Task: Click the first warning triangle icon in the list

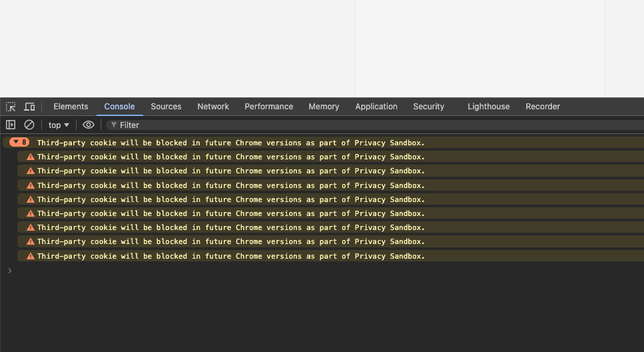Action: [31, 157]
